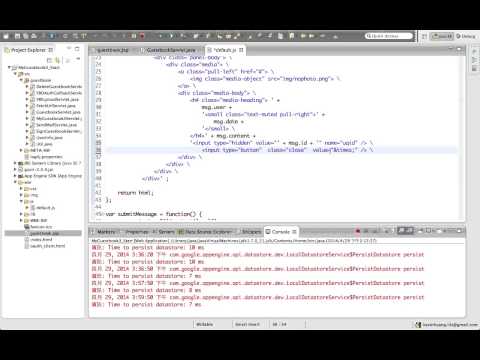Viewport: 480px width, 360px height.
Task: Click the Writable status bar entry
Action: pyautogui.click(x=204, y=324)
